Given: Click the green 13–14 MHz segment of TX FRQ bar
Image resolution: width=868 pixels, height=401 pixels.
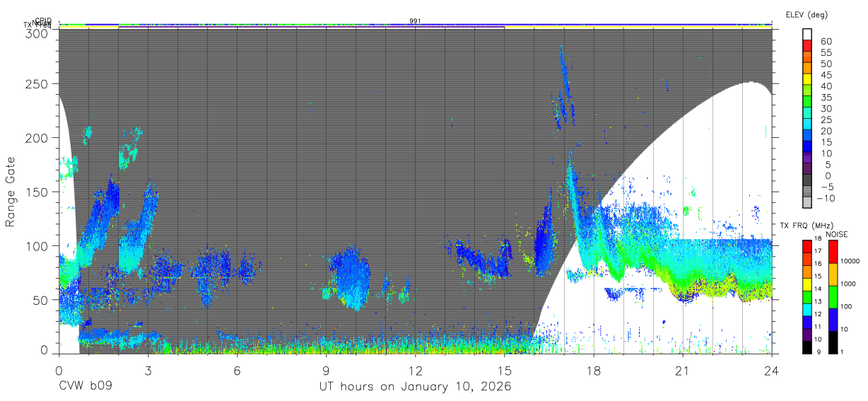Looking at the screenshot, I should click(x=808, y=297).
